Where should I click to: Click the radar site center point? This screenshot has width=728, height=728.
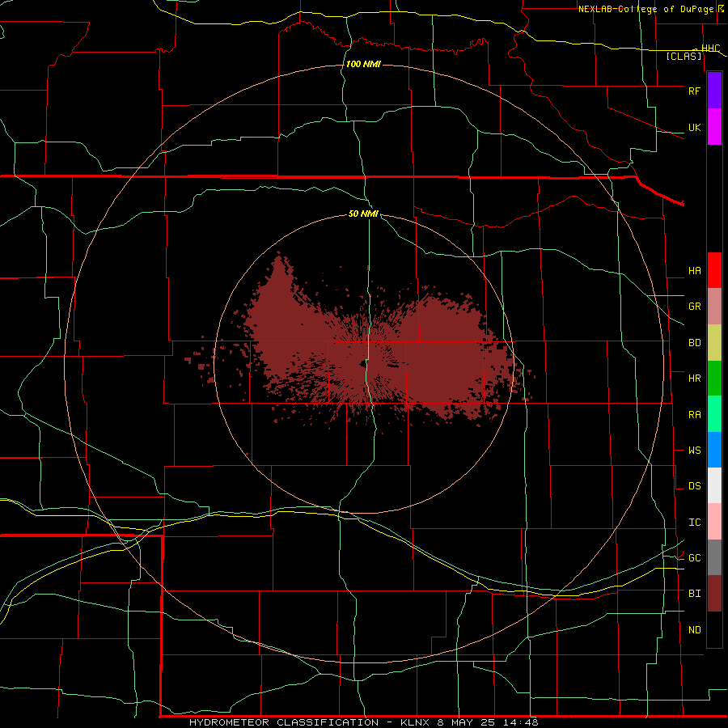pos(363,364)
